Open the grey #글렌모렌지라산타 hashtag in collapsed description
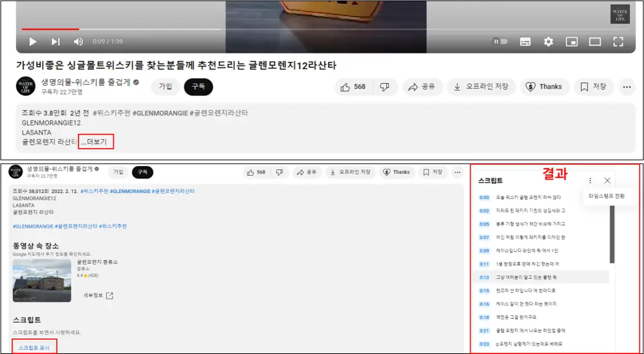The image size is (644, 354). tap(218, 113)
